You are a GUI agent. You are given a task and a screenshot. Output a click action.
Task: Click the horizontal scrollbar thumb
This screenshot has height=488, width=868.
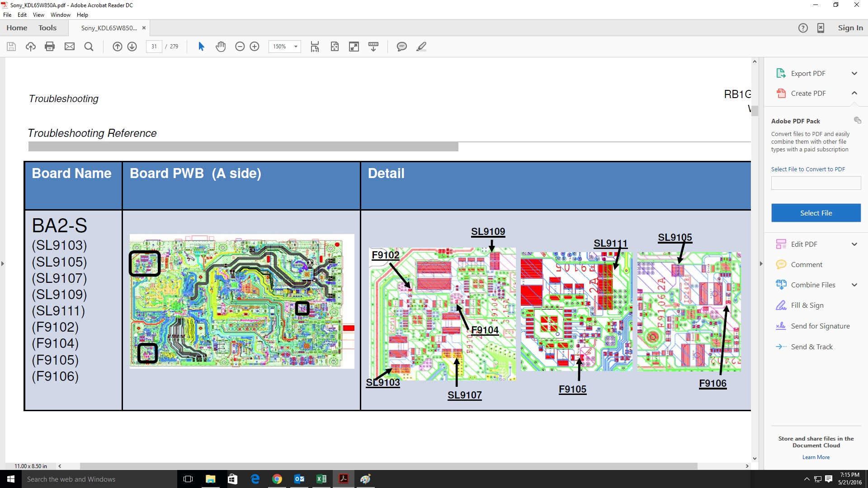click(x=389, y=466)
